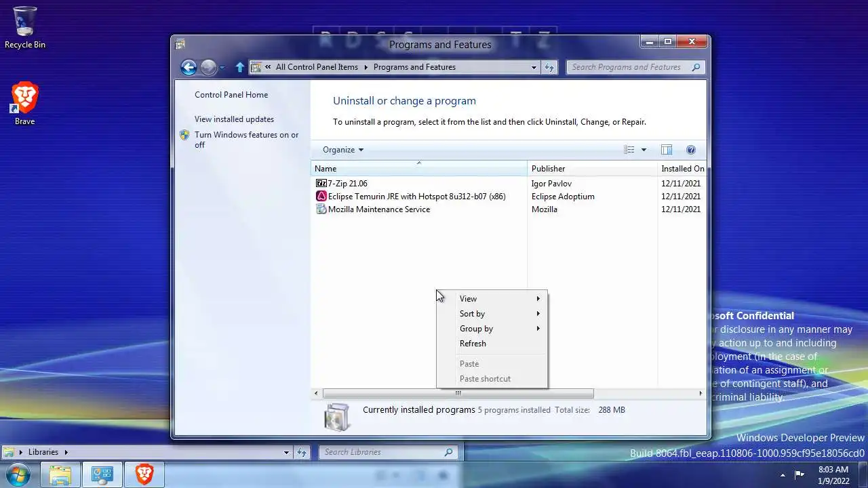Toggle the preview pane icon

[x=667, y=150]
